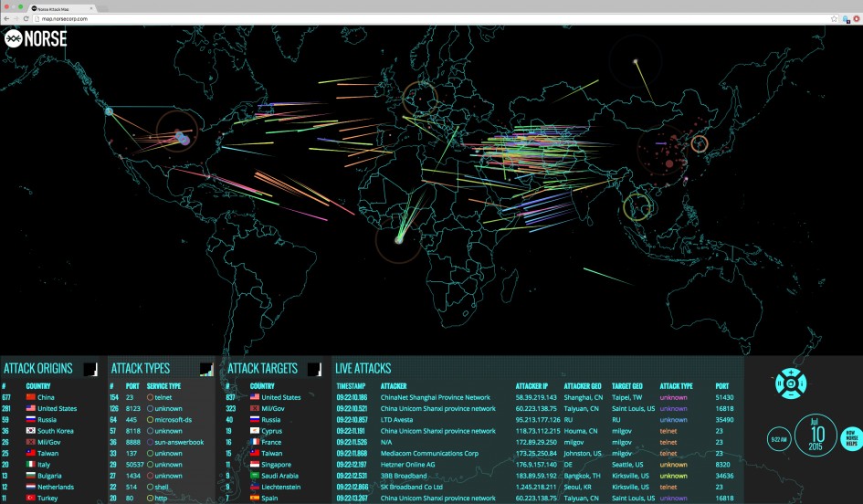Image resolution: width=863 pixels, height=504 pixels.
Task: Toggle the Attack Types panel chart icon
Action: coord(206,369)
